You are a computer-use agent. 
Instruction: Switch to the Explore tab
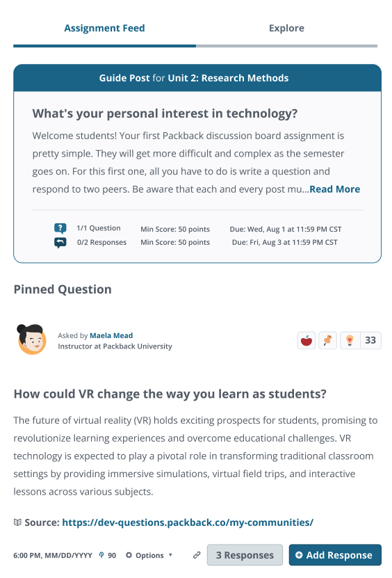pos(286,29)
